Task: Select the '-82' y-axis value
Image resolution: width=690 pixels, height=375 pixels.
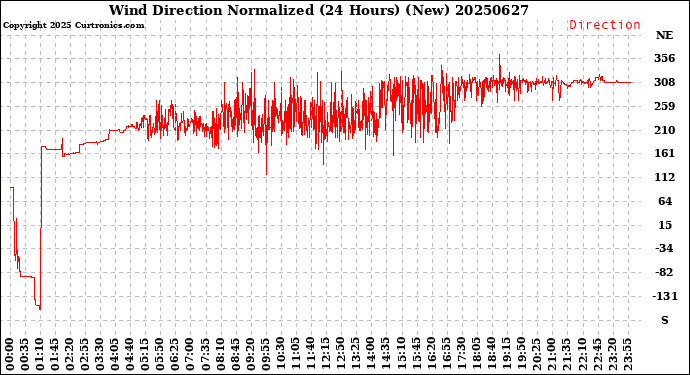Action: coord(664,272)
